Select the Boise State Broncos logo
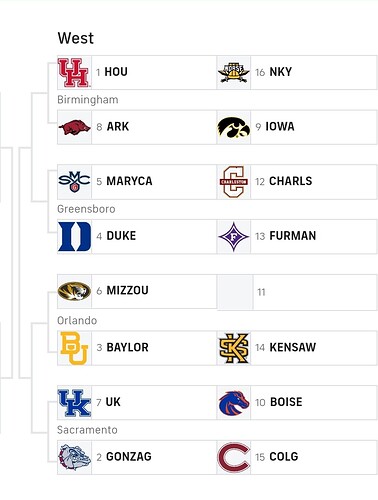 [234, 403]
